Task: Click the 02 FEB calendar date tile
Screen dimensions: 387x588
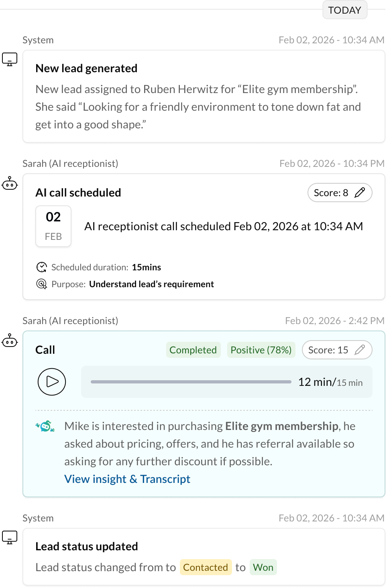Action: coord(53,226)
